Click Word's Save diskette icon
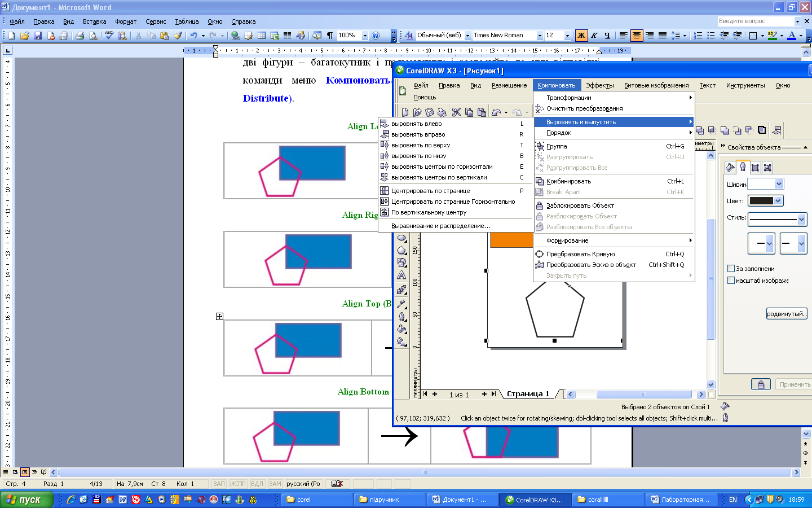Image resolution: width=812 pixels, height=508 pixels. [38, 36]
